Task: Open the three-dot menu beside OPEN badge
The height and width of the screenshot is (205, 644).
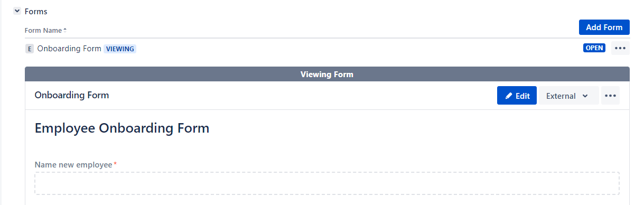Action: [620, 48]
